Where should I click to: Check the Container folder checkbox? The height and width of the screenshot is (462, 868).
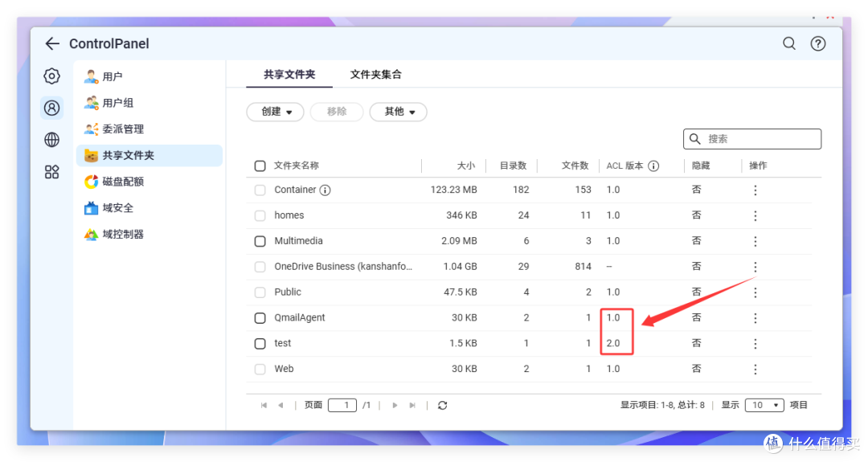(x=260, y=190)
